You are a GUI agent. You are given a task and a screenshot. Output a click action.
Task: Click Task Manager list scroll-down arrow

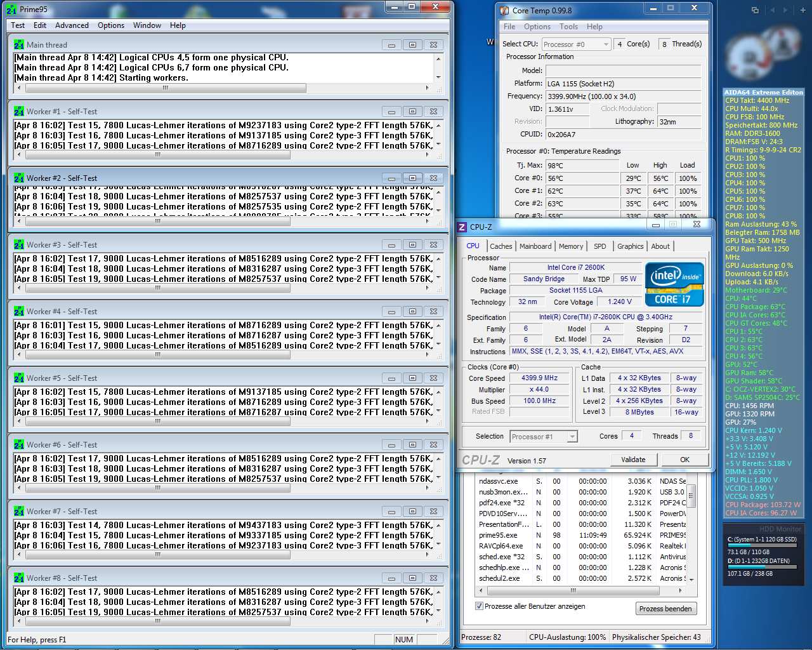[x=691, y=579]
